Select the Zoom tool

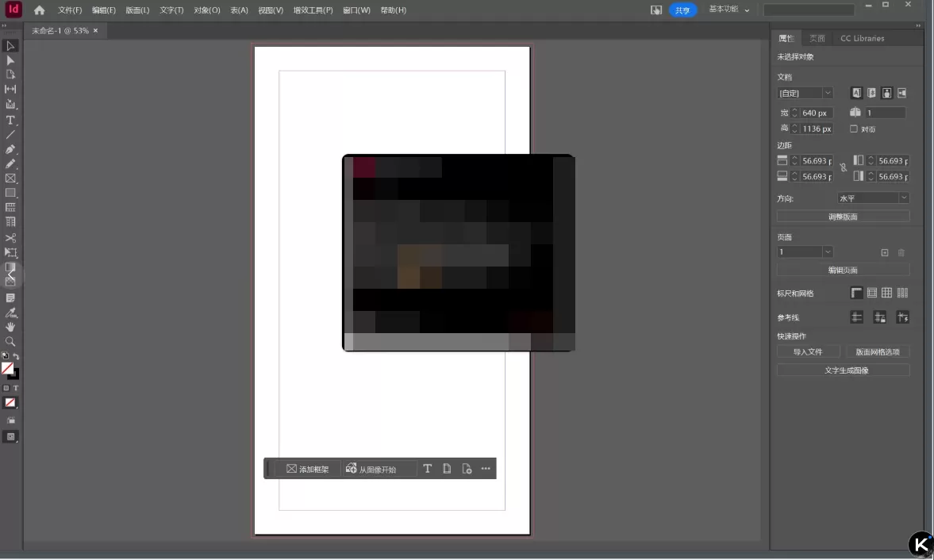tap(10, 341)
